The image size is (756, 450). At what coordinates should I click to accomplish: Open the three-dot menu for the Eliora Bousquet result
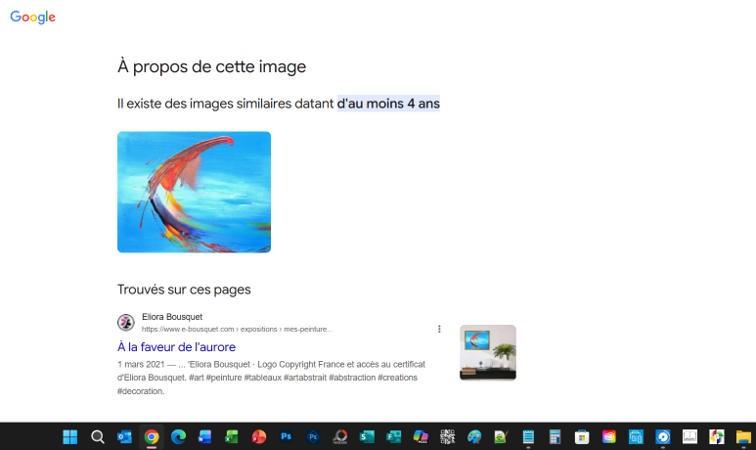[x=439, y=329]
